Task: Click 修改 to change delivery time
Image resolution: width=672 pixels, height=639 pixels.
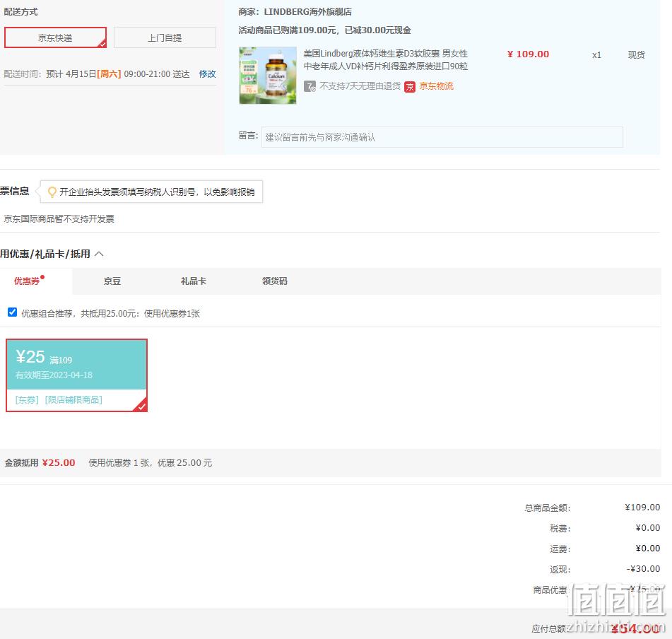Action: pos(208,74)
